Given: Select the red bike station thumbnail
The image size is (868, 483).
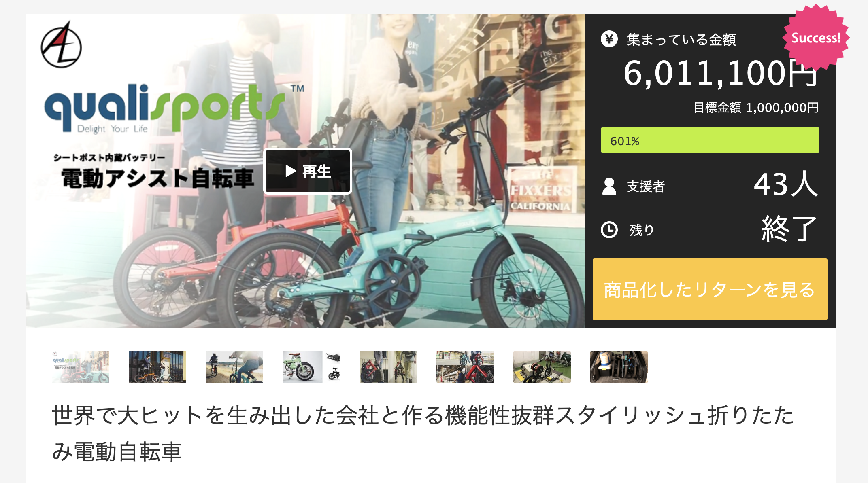Looking at the screenshot, I should tap(465, 367).
